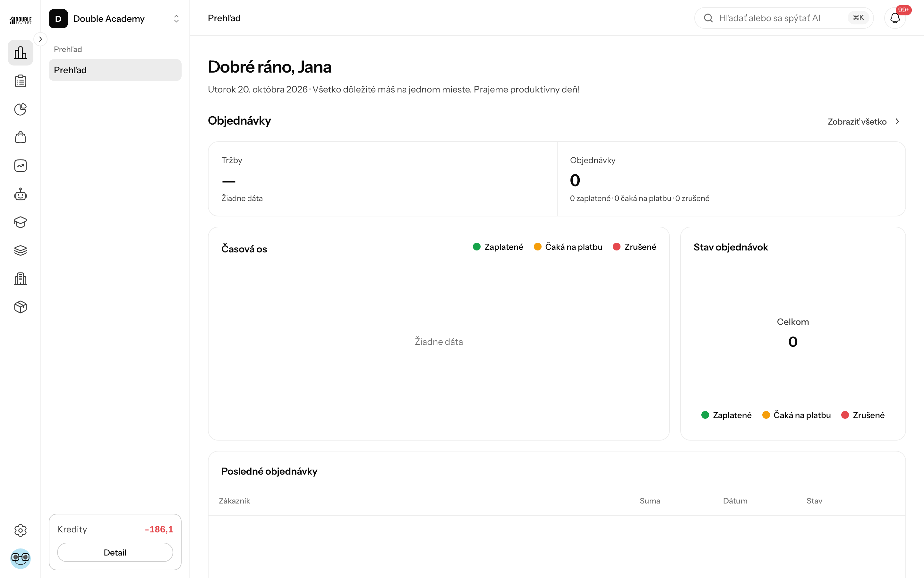Image resolution: width=924 pixels, height=578 pixels.
Task: Open the pie chart icon in sidebar
Action: 20,109
